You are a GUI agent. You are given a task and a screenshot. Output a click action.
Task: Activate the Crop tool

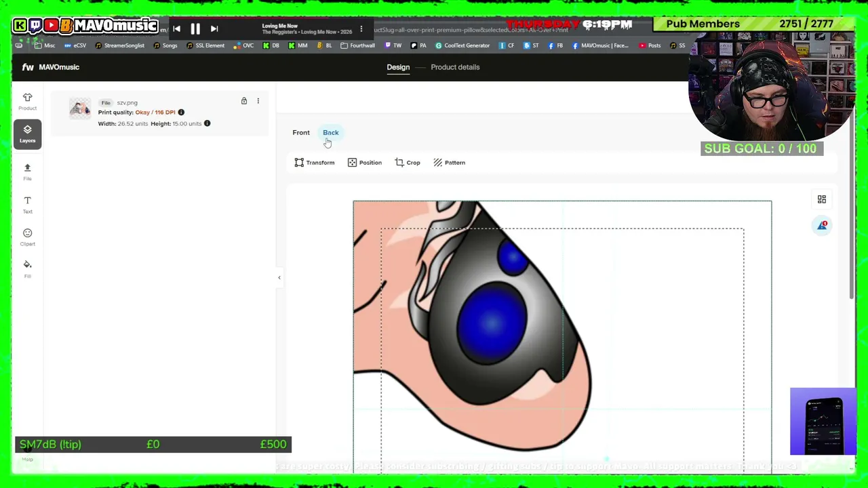click(408, 163)
